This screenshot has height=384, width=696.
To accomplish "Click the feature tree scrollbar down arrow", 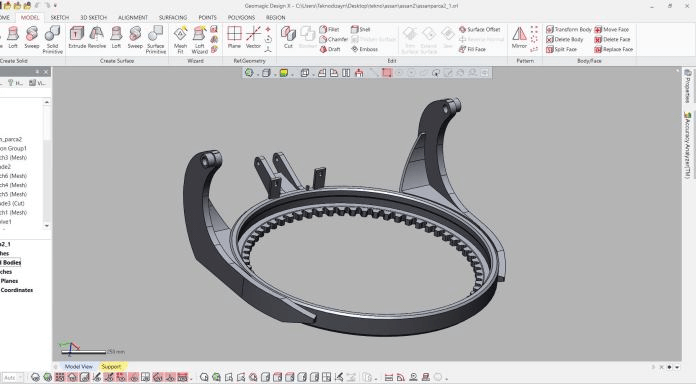I will pyautogui.click(x=47, y=226).
